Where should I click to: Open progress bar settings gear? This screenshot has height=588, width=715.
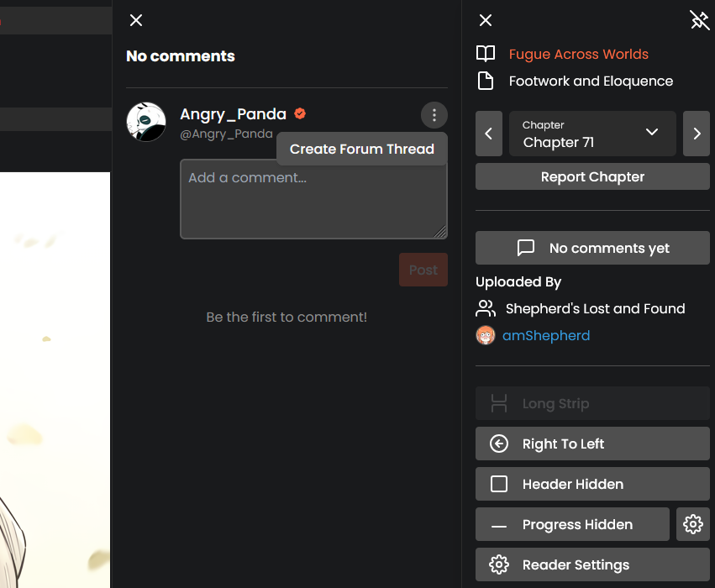click(692, 524)
